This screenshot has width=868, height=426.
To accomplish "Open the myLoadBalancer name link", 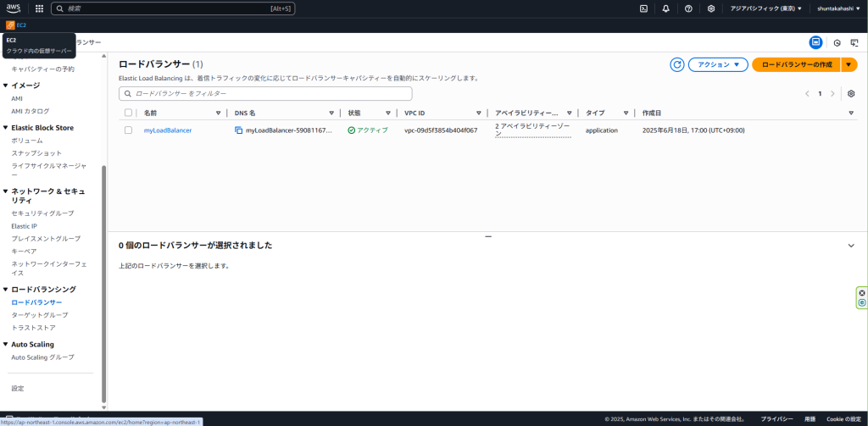I will pyautogui.click(x=168, y=130).
